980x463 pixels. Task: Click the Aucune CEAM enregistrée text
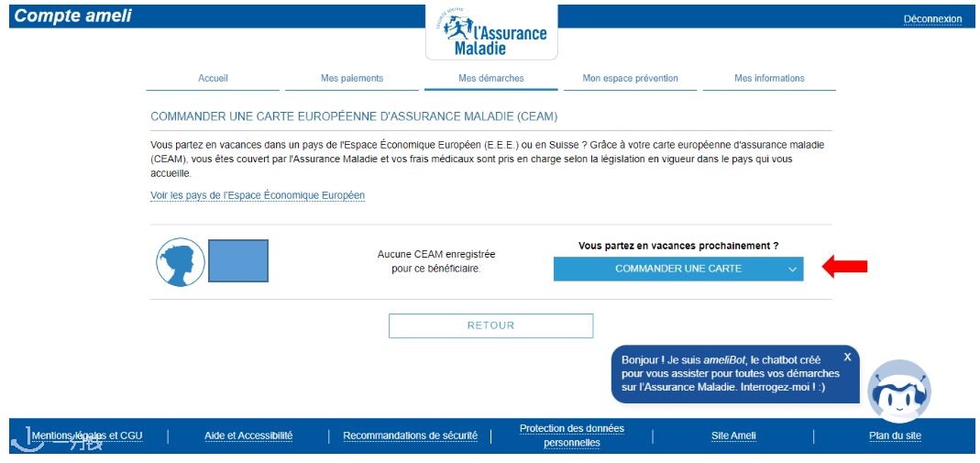click(x=436, y=262)
